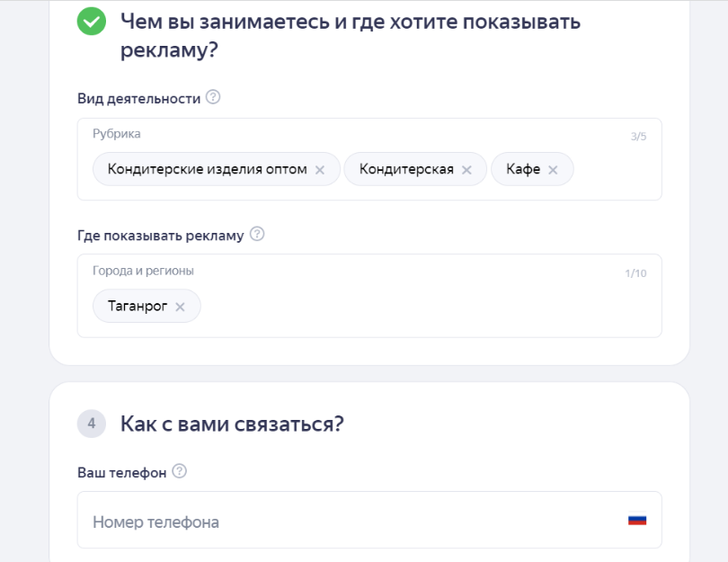Click the "Кафе" chip label
The height and width of the screenshot is (562, 728).
point(523,169)
